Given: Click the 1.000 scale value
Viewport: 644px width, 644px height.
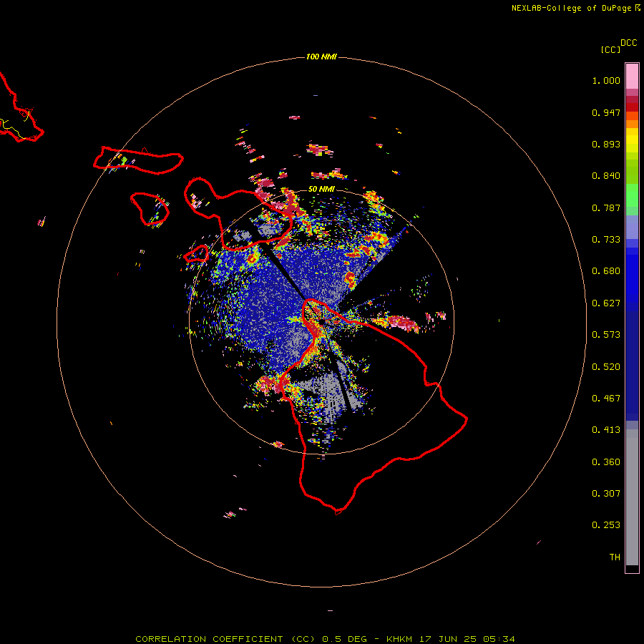Looking at the screenshot, I should tap(606, 80).
